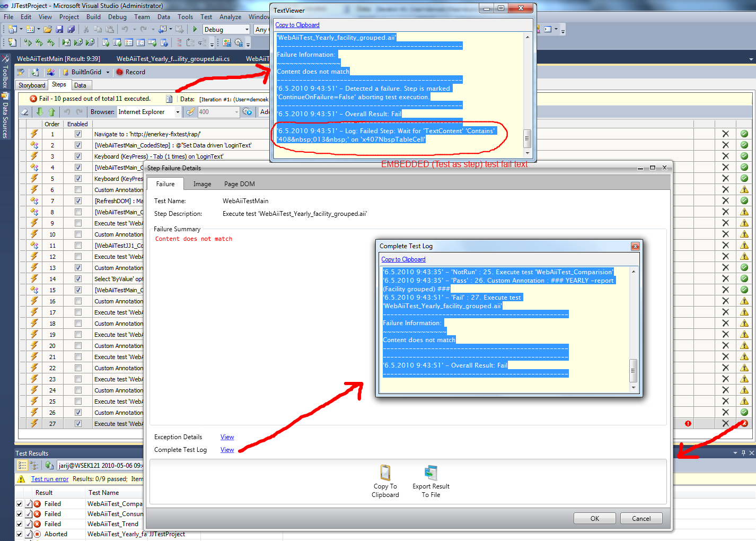Open the active documents dropdown arrow at tab bar end
The width and height of the screenshot is (756, 541).
[751, 59]
